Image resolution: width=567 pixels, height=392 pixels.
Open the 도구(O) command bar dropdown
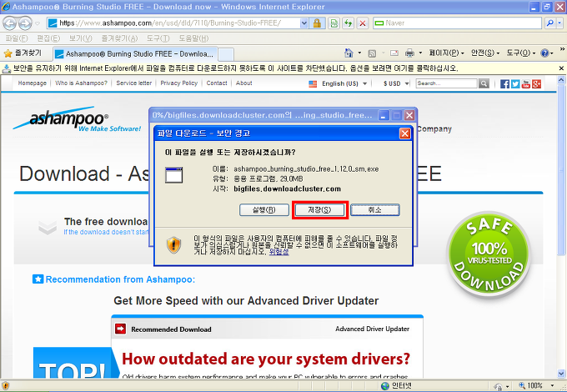coord(520,53)
